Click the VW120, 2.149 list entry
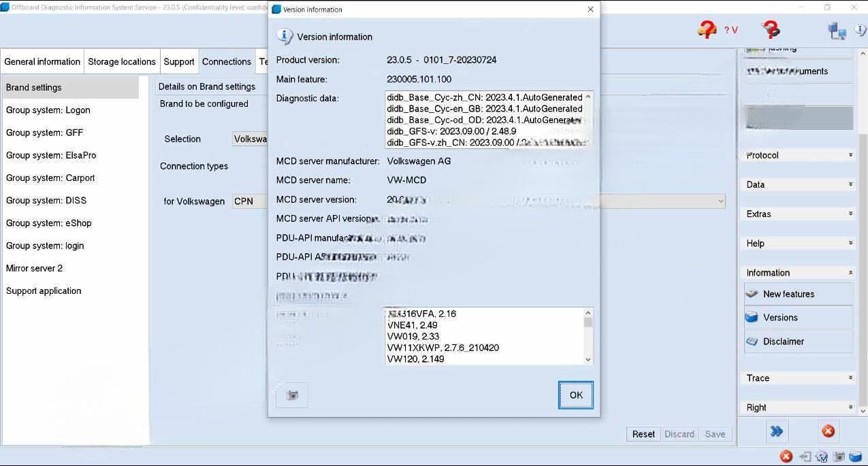The image size is (868, 466). 415,359
